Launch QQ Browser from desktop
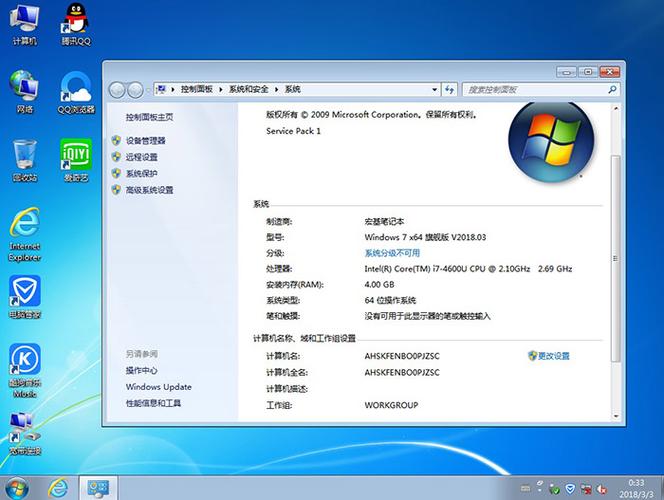Image resolution: width=664 pixels, height=500 pixels. (x=76, y=92)
